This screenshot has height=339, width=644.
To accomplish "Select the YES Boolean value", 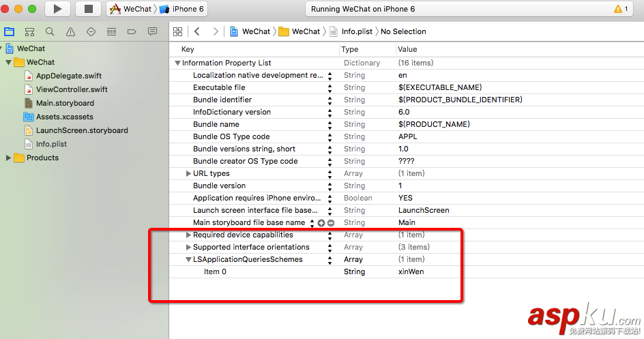I will pyautogui.click(x=405, y=198).
